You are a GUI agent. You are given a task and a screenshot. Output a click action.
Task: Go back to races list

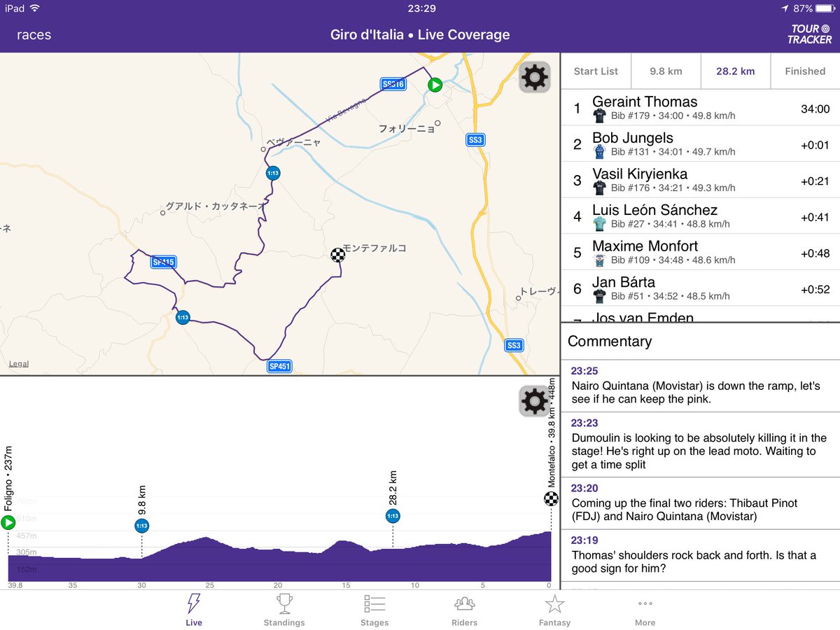[34, 35]
